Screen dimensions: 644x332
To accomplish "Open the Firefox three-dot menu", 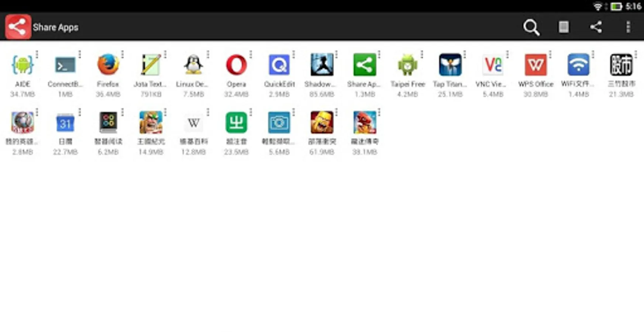I will point(123,55).
